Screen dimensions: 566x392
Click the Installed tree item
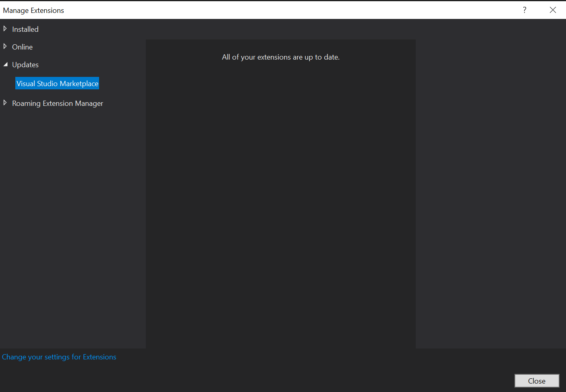click(25, 29)
